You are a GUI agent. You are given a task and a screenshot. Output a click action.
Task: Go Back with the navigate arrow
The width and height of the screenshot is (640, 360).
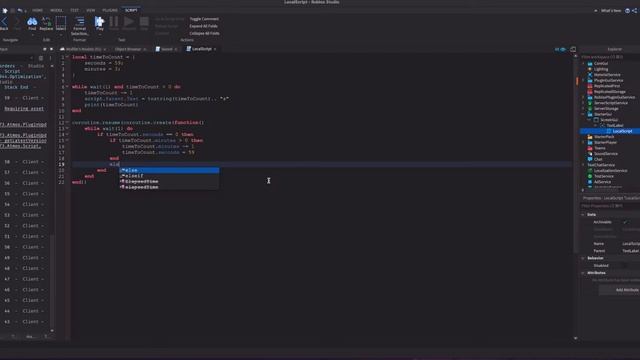4,23
